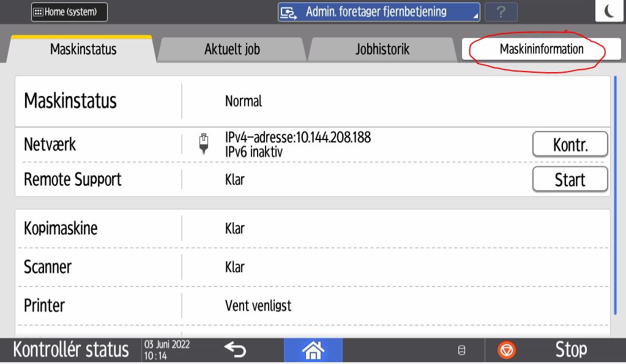Select the Printer status row

tap(312, 305)
